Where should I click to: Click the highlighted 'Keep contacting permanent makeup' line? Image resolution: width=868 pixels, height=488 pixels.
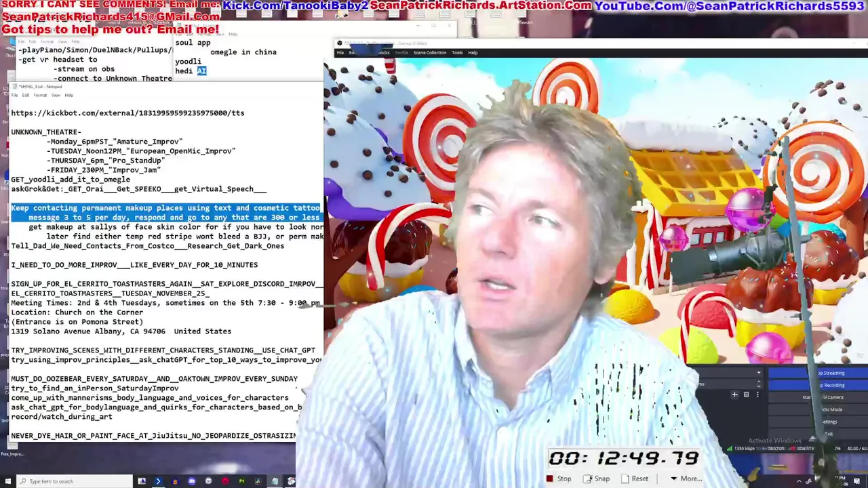[x=165, y=208]
